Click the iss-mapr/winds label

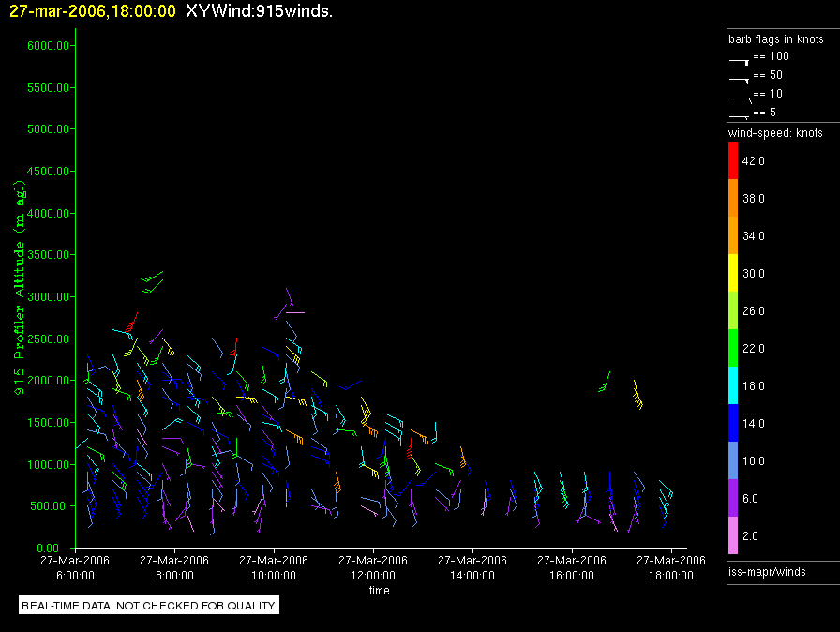point(766,571)
